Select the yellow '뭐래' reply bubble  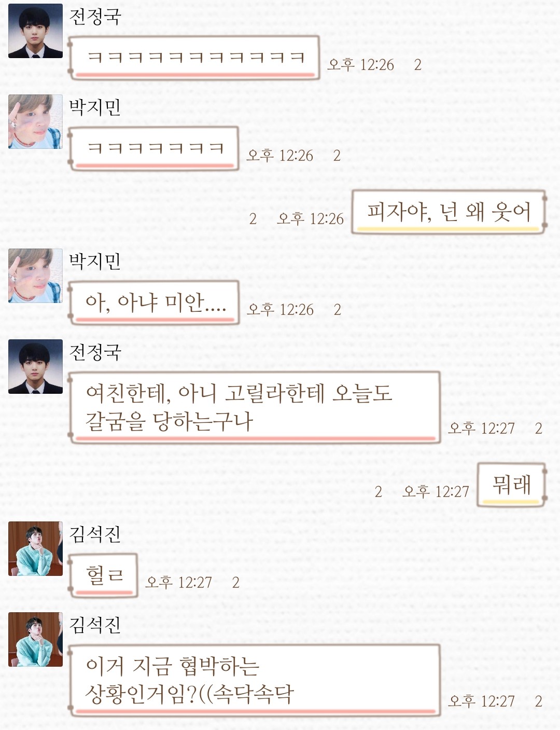(512, 485)
